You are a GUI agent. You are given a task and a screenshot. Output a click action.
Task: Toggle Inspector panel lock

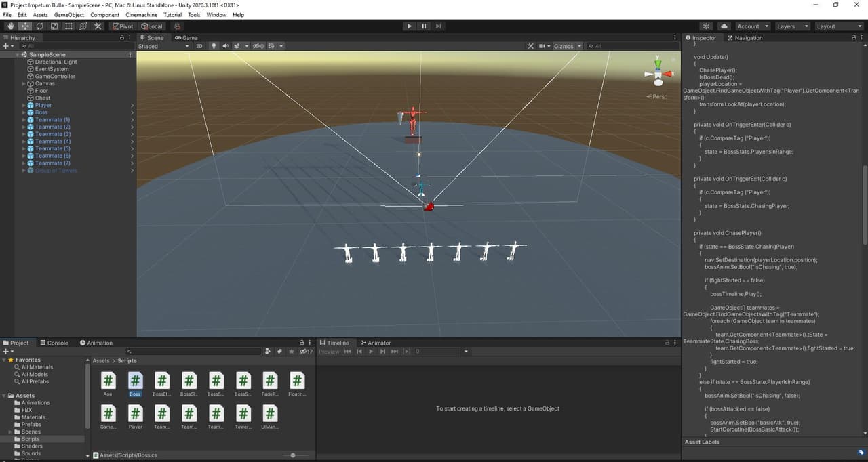click(853, 37)
